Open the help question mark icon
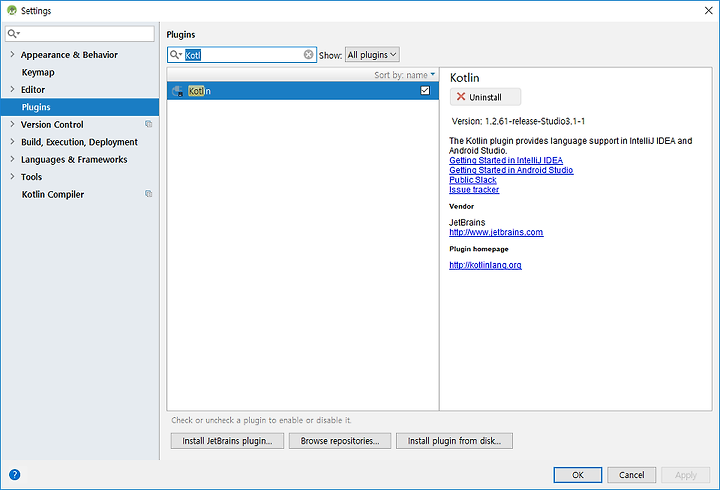The height and width of the screenshot is (490, 720). 15,474
